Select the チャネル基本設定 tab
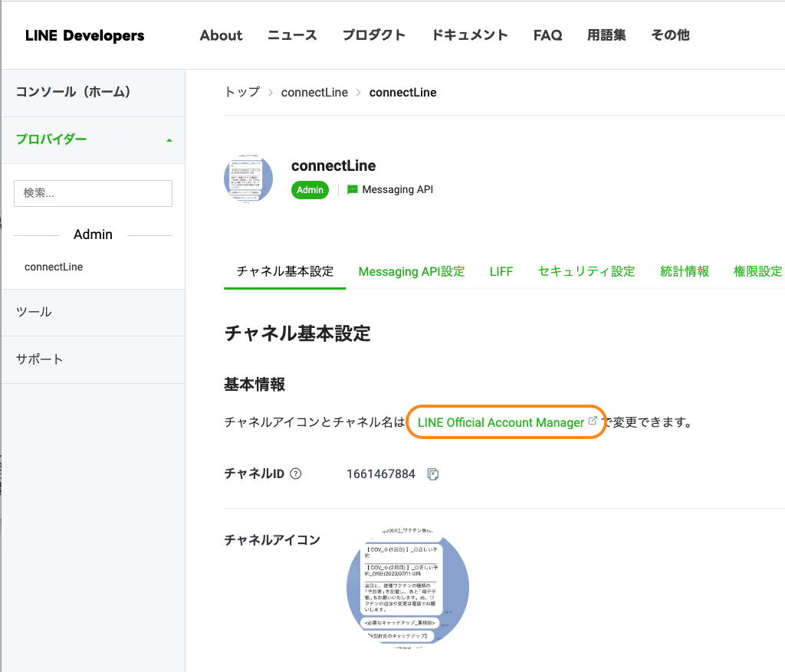The height and width of the screenshot is (672, 785). [x=285, y=272]
